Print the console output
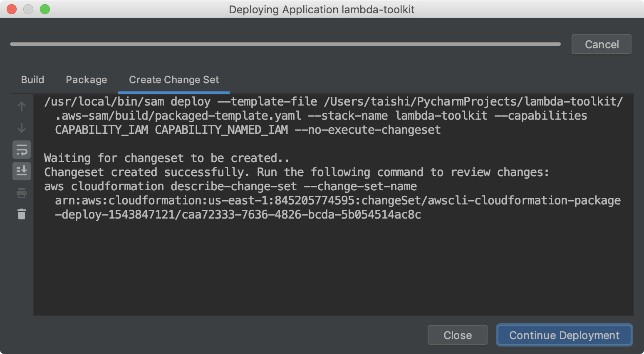Image resolution: width=644 pixels, height=354 pixels. tap(21, 193)
